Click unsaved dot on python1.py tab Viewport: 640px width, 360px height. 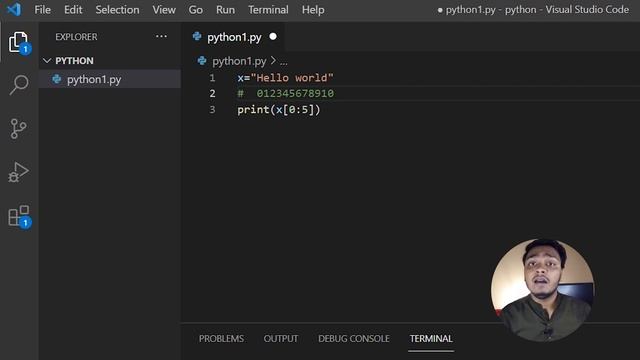[273, 37]
